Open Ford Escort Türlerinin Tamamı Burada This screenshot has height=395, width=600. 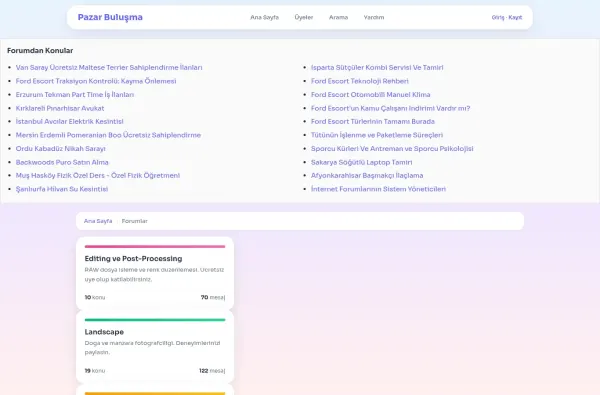click(x=373, y=121)
